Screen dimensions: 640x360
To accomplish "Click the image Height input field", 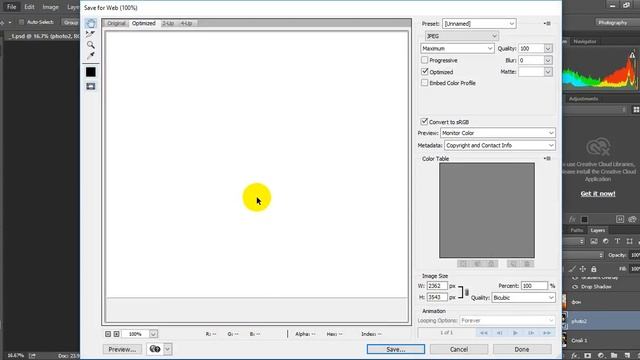I will (437, 297).
